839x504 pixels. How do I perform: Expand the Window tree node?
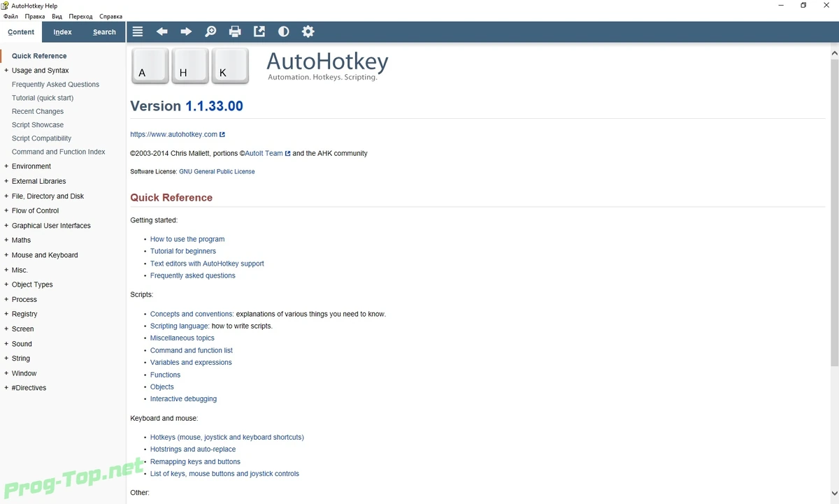(6, 373)
